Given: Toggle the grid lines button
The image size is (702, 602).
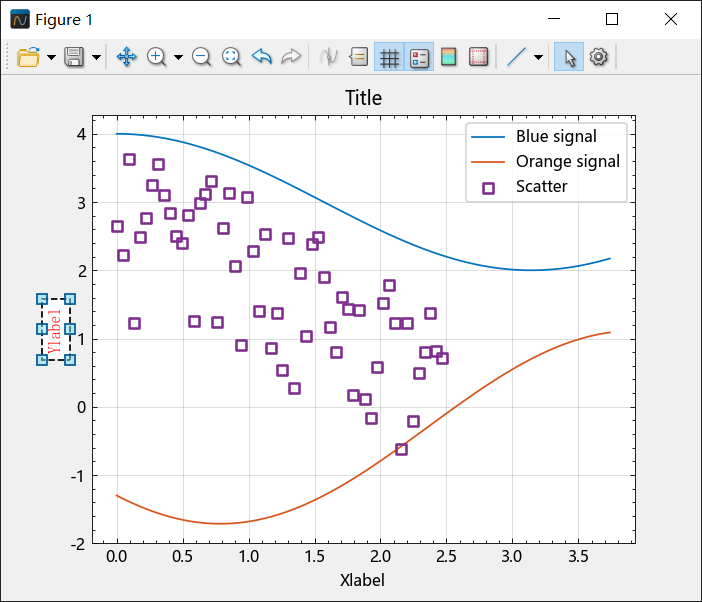Looking at the screenshot, I should [x=389, y=57].
